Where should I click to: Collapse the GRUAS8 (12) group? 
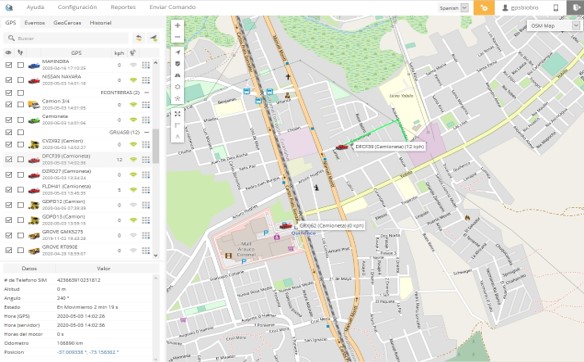click(x=147, y=132)
